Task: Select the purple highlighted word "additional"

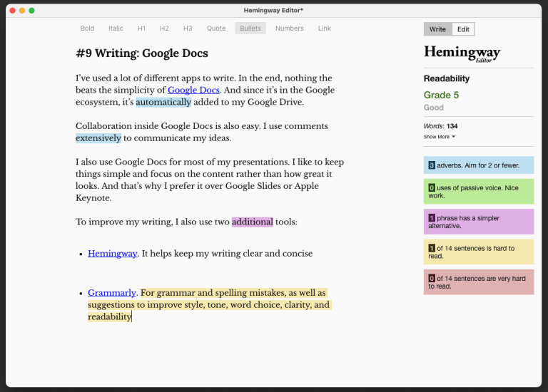Action: [x=253, y=222]
